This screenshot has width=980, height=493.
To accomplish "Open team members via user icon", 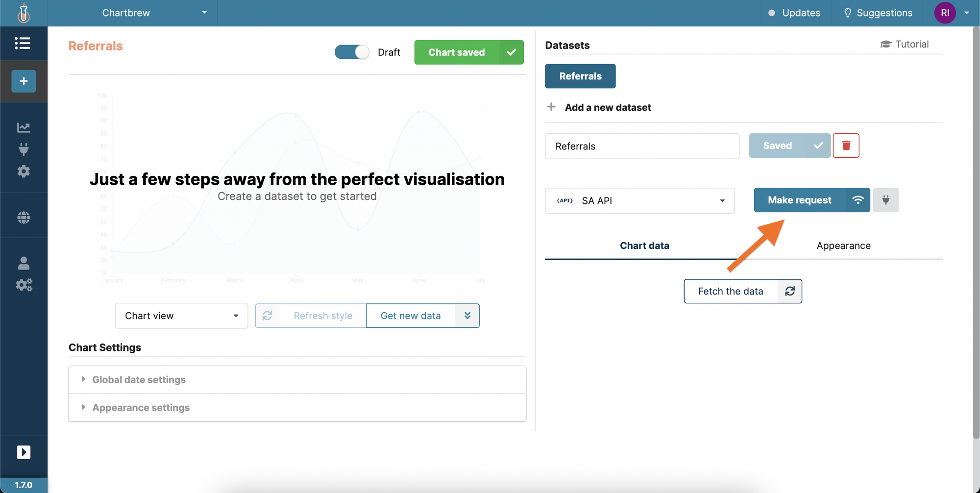I will tap(23, 263).
